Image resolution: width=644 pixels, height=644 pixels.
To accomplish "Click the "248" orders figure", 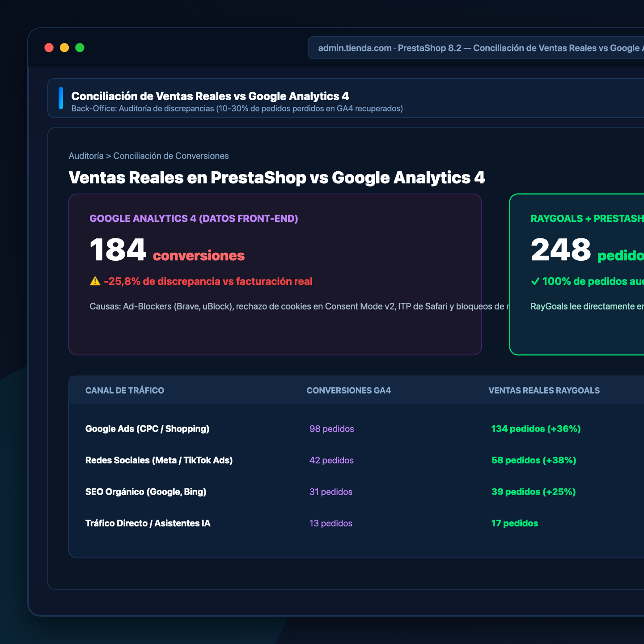I will [x=561, y=250].
